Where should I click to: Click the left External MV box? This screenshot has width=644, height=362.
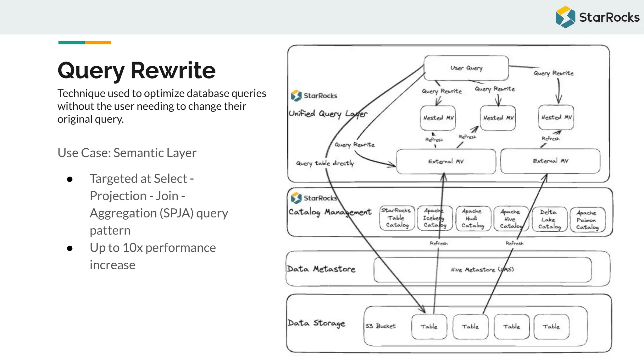(446, 162)
